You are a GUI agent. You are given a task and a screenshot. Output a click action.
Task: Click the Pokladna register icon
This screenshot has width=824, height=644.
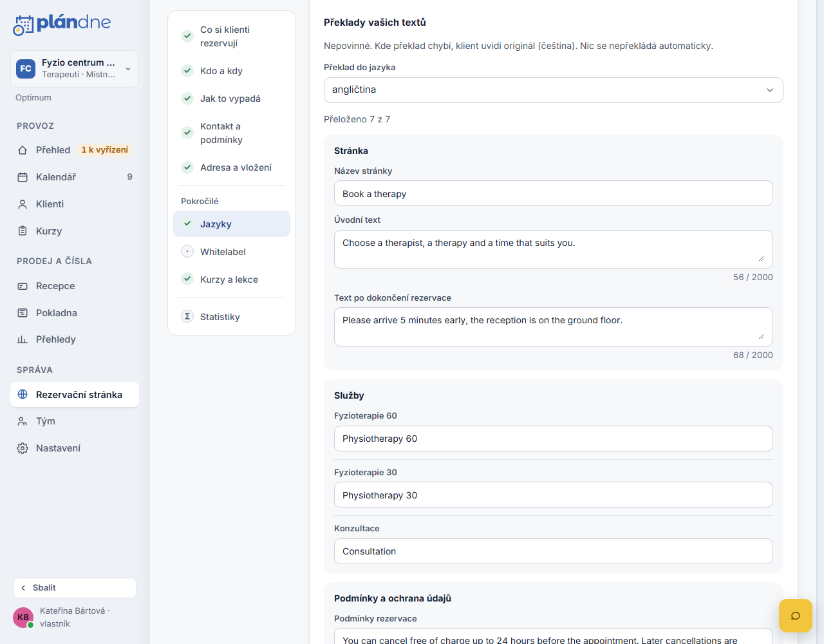click(23, 313)
